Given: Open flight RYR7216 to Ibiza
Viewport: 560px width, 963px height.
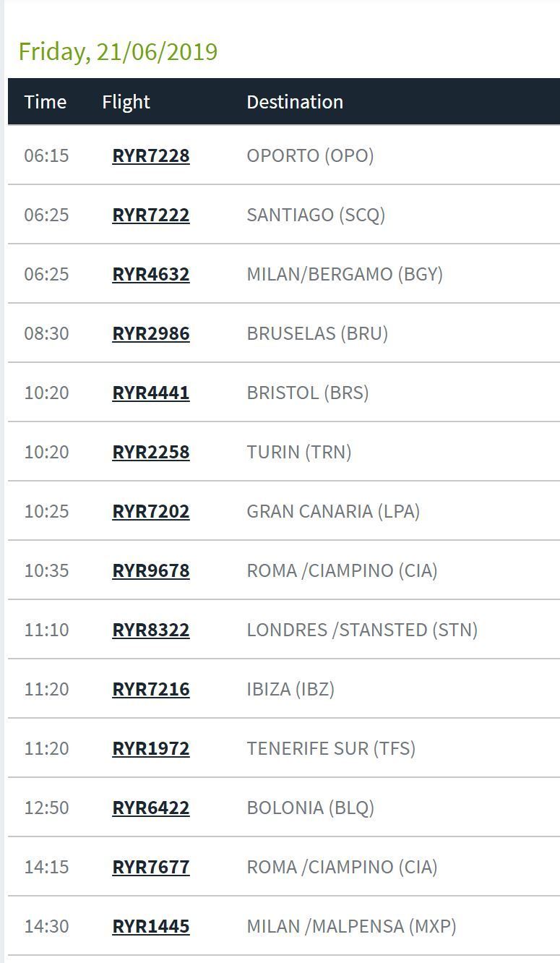Looking at the screenshot, I should [x=151, y=689].
